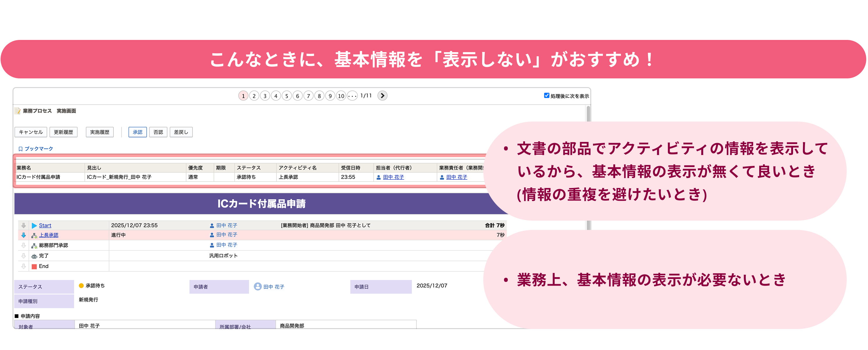Click 2025/12/07 23:55 Start timestamp
The height and width of the screenshot is (350, 868).
click(x=134, y=225)
